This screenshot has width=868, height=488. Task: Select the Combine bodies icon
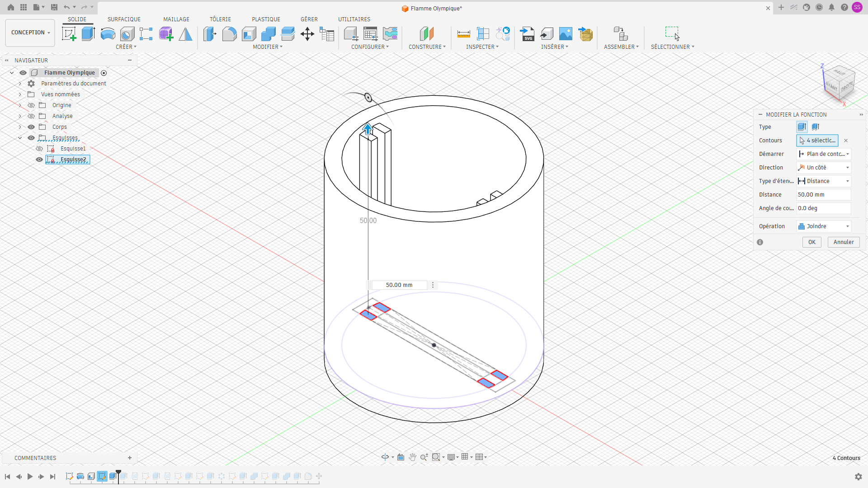click(x=268, y=34)
